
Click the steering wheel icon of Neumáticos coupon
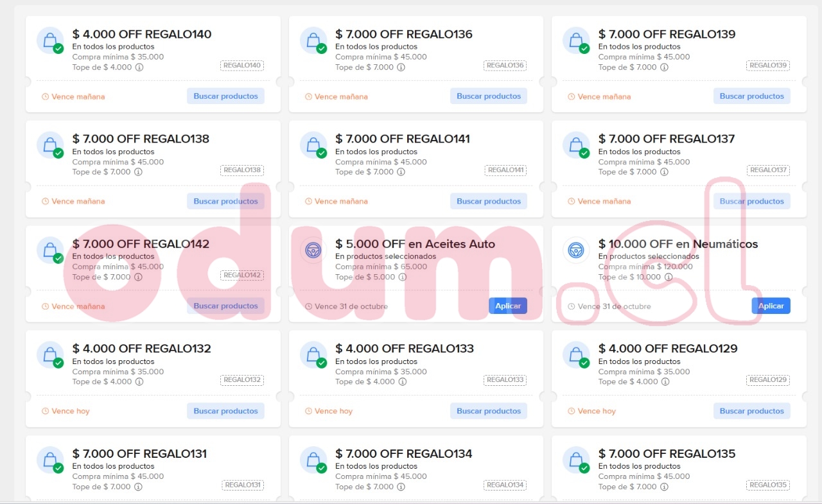[x=575, y=250]
